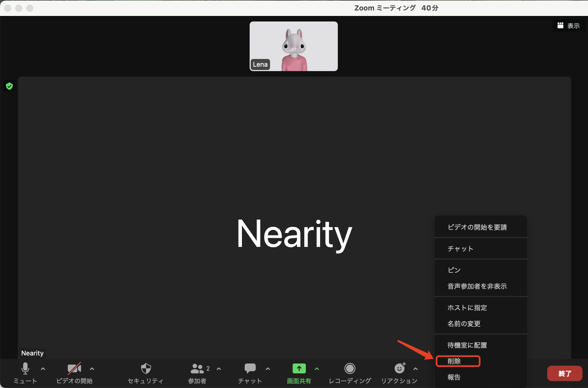Expand video options arrow beside ビデオの開始
The image size is (588, 388).
pyautogui.click(x=92, y=369)
